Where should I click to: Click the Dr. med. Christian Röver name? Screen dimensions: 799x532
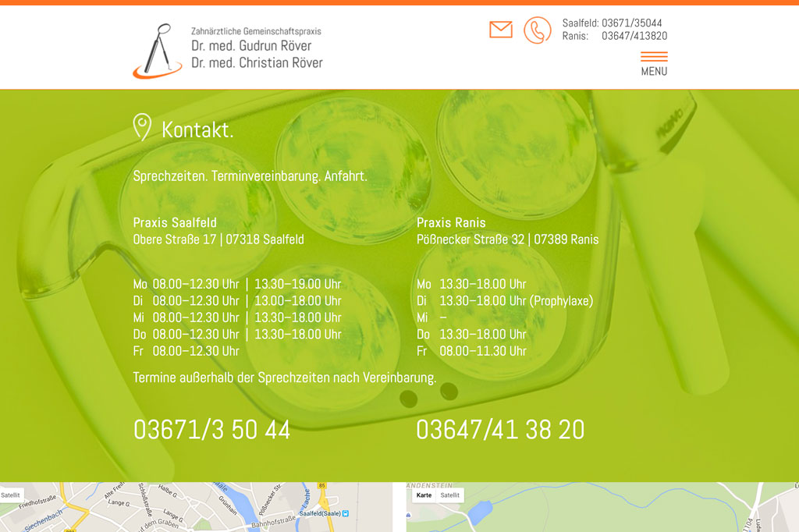[x=257, y=62]
